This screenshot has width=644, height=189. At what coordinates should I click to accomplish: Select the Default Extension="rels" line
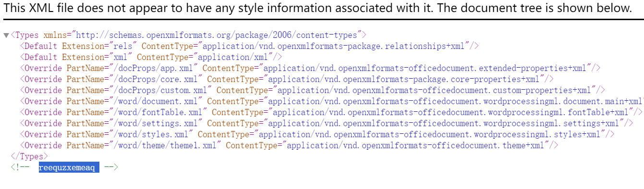click(x=249, y=46)
